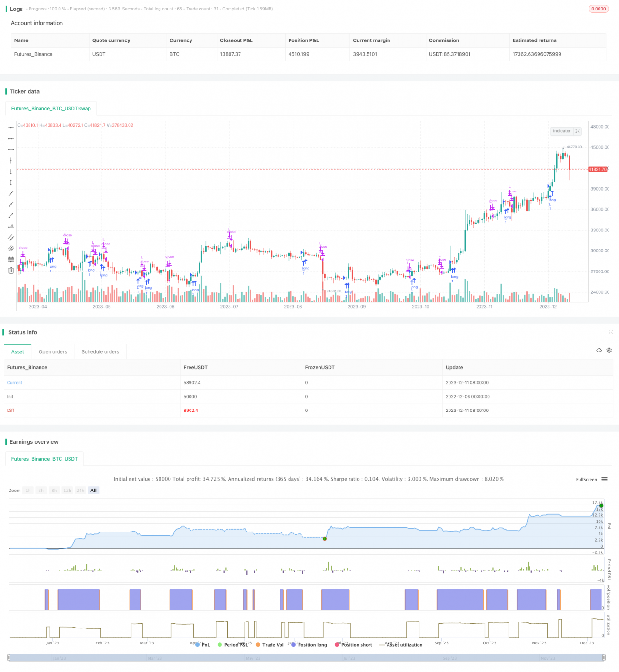Set zoom range to 24h
619x672 pixels.
click(x=80, y=491)
